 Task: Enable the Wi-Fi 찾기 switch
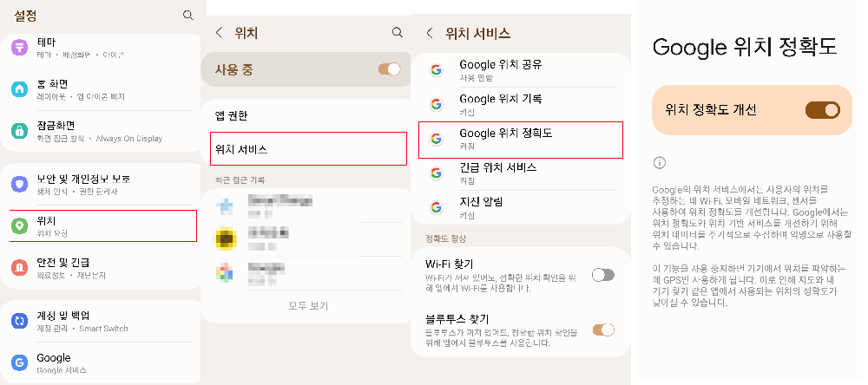[603, 275]
